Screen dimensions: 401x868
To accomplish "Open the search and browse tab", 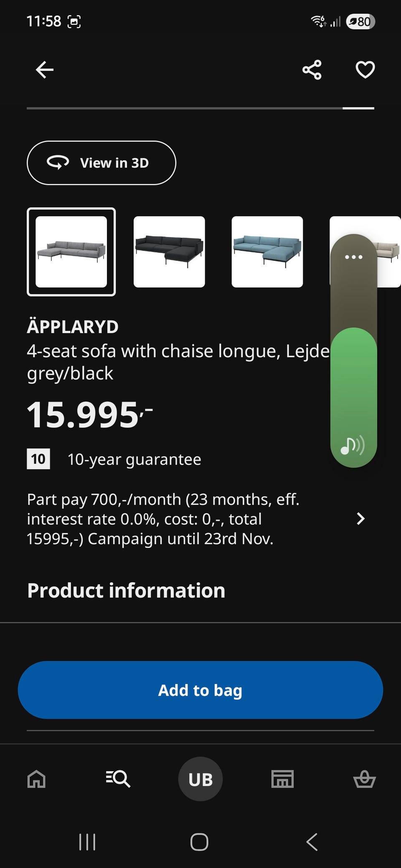I will tap(118, 779).
